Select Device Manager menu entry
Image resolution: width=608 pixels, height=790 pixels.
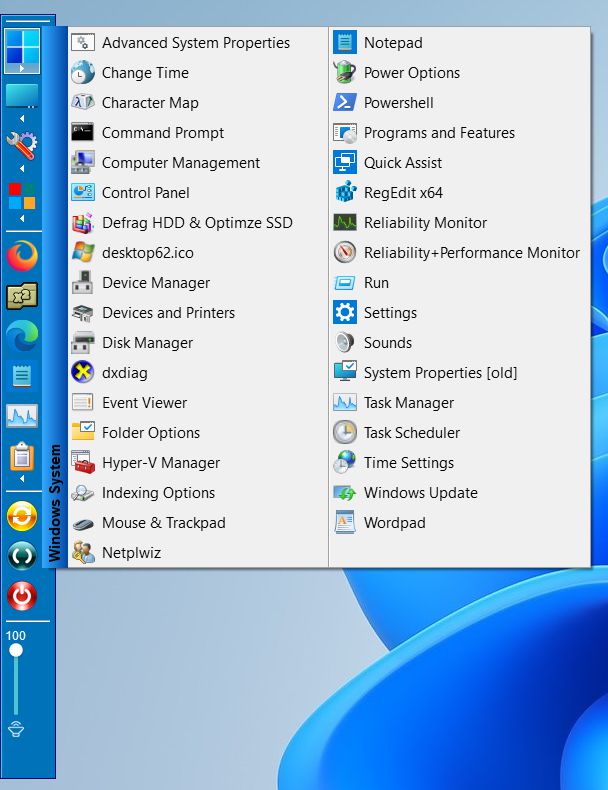point(155,283)
